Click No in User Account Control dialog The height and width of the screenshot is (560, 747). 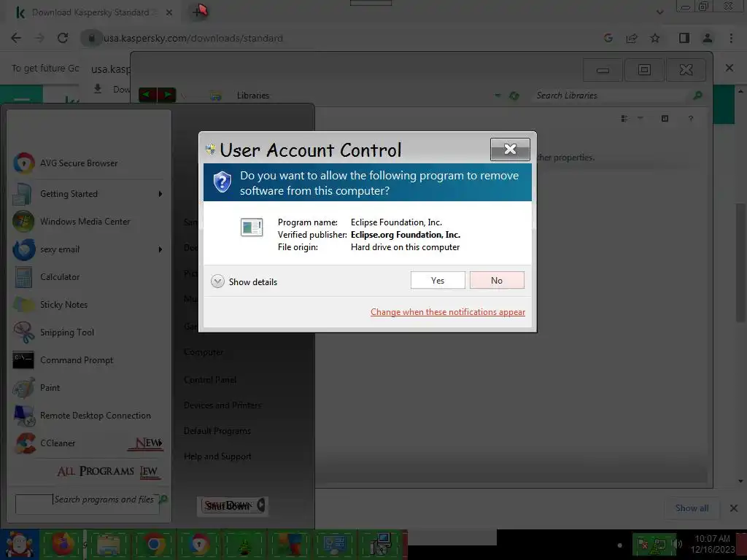(x=496, y=281)
